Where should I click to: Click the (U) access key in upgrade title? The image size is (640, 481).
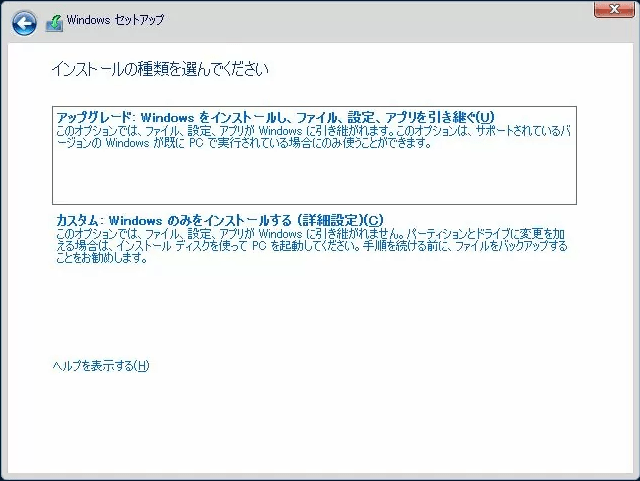click(485, 117)
